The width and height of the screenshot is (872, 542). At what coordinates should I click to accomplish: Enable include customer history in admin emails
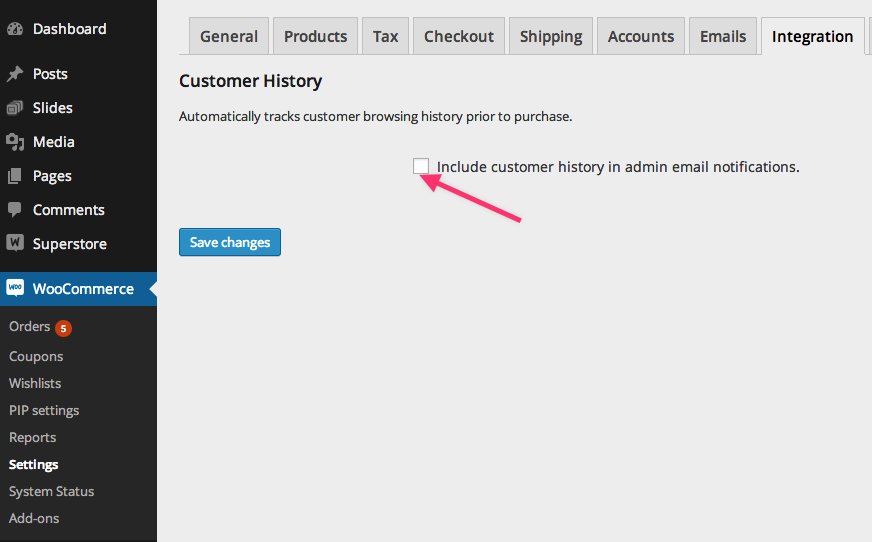click(421, 166)
